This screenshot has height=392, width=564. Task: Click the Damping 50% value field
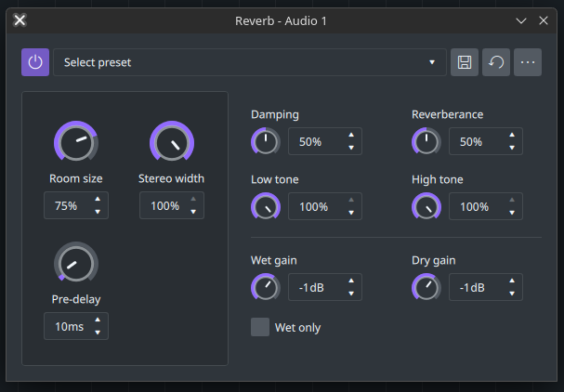tap(325, 141)
